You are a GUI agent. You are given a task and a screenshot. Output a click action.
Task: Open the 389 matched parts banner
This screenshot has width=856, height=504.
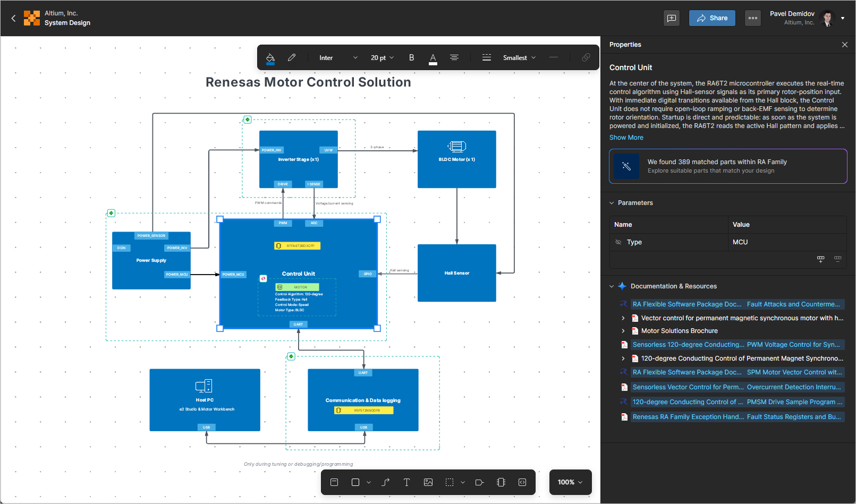pos(728,166)
